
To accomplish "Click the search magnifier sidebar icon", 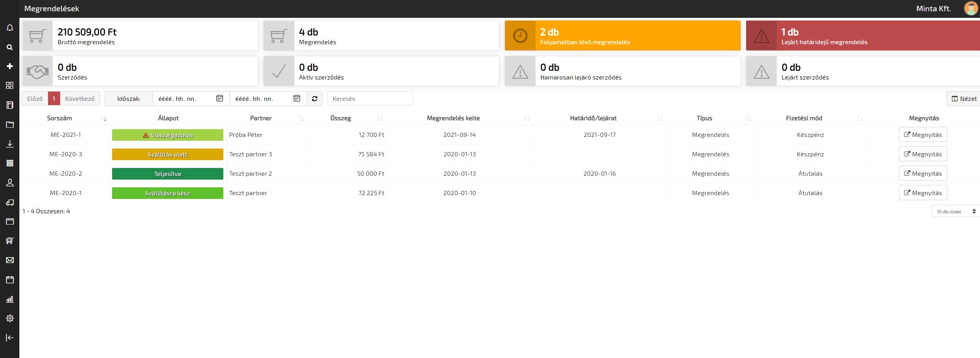I will (10, 47).
